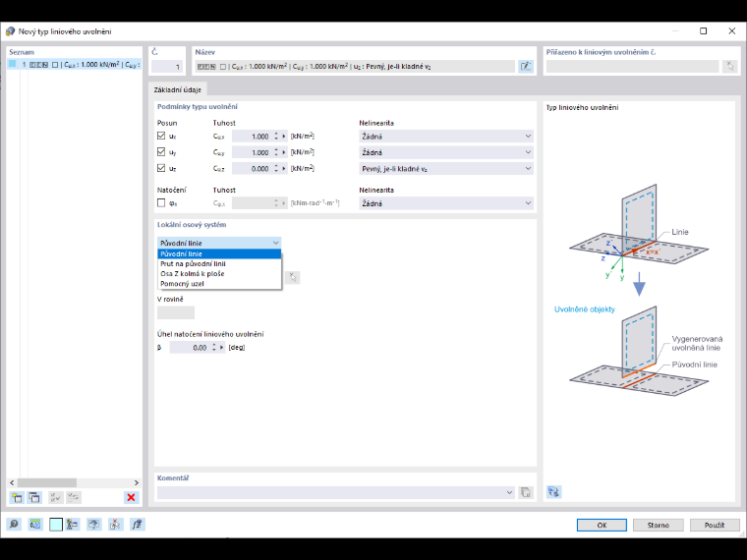Click the 'Uvolněné objekty' label in the diagram

584,309
